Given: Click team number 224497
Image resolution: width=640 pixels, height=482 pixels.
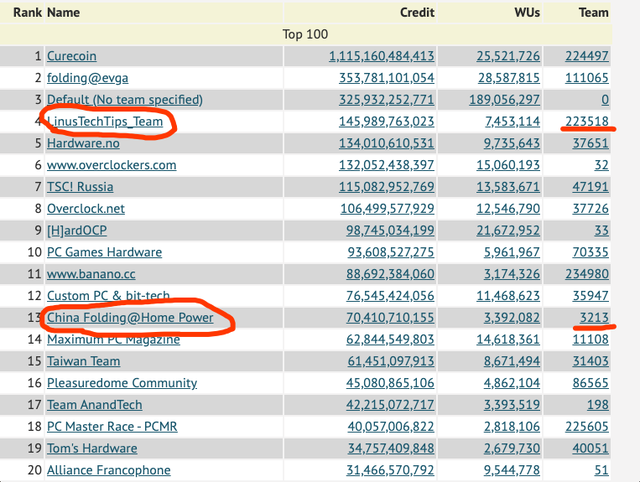Looking at the screenshot, I should coord(587,56).
